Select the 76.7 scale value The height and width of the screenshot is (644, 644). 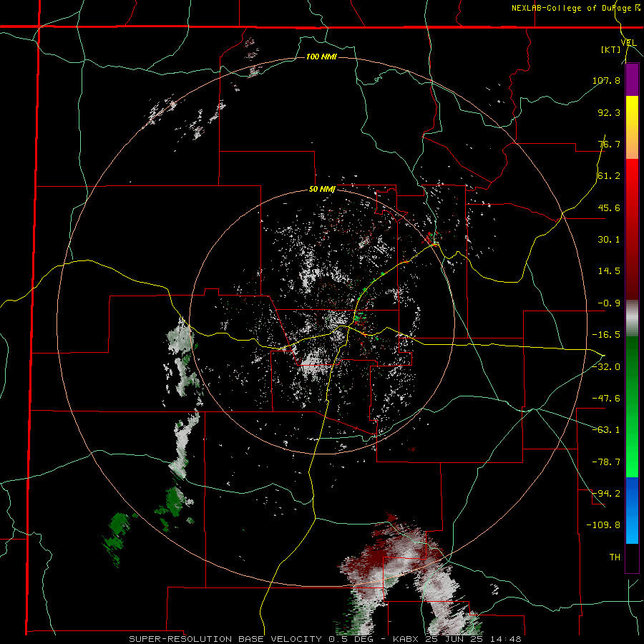coord(609,144)
